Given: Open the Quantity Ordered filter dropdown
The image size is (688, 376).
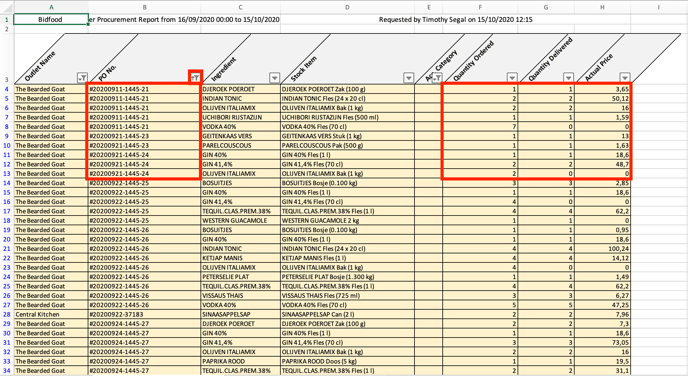Looking at the screenshot, I should pos(512,78).
